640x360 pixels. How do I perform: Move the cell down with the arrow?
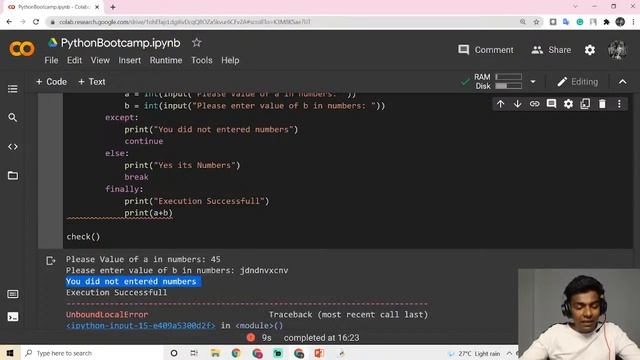pos(518,104)
